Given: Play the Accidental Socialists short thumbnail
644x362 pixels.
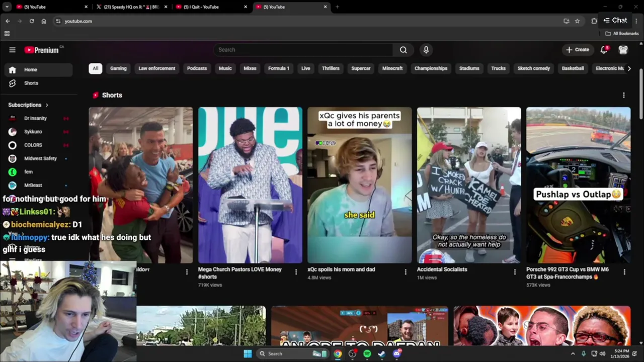Looking at the screenshot, I should (x=469, y=185).
